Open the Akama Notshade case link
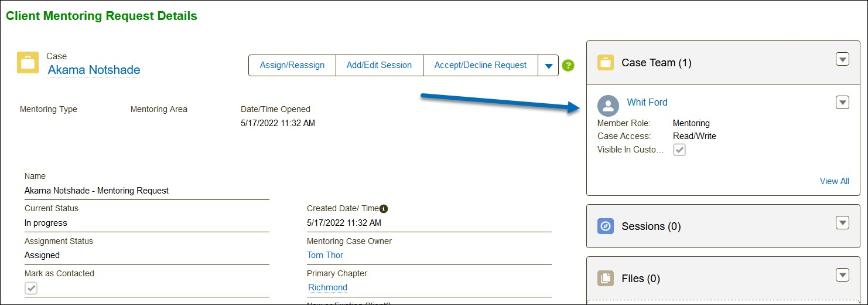 click(x=94, y=70)
